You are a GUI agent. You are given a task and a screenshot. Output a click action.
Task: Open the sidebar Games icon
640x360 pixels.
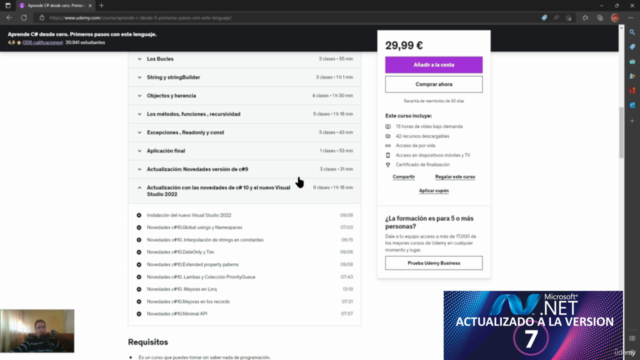(632, 76)
